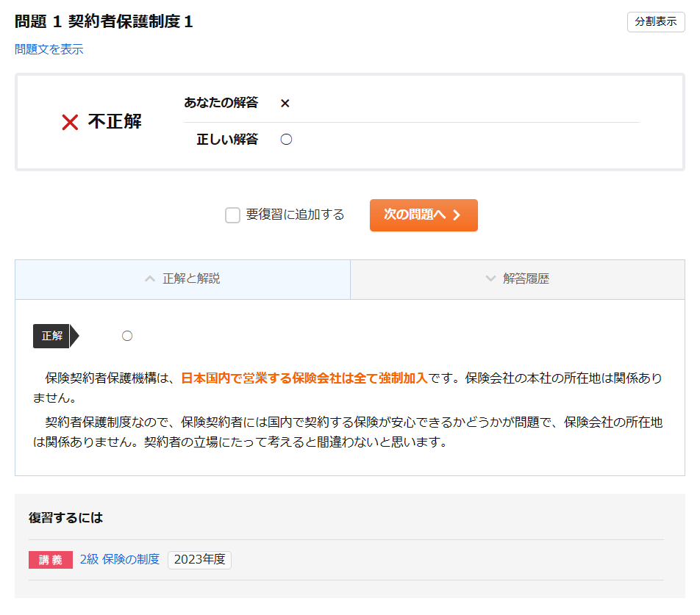Click the 問題 1 契約者保護制度 1 heading
This screenshot has height=615, width=700.
[x=104, y=21]
